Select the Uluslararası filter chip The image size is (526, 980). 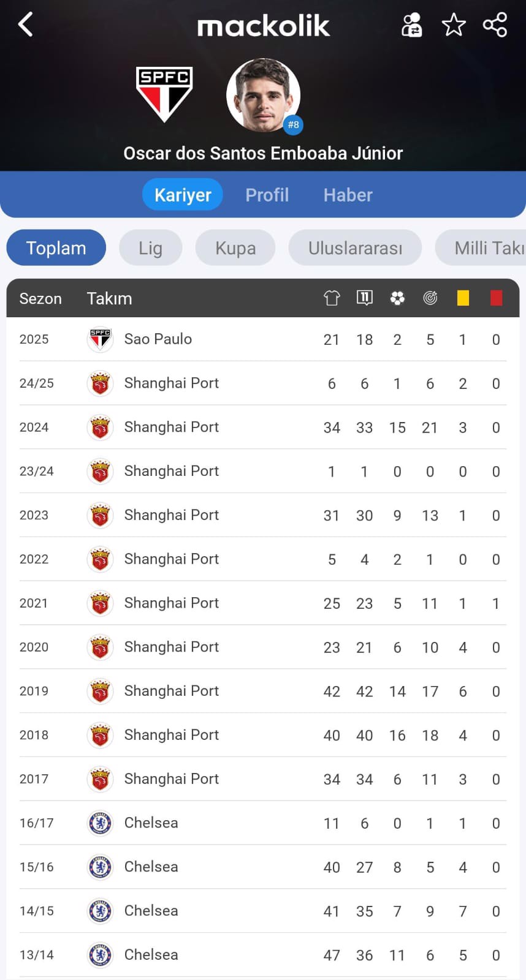pos(355,248)
